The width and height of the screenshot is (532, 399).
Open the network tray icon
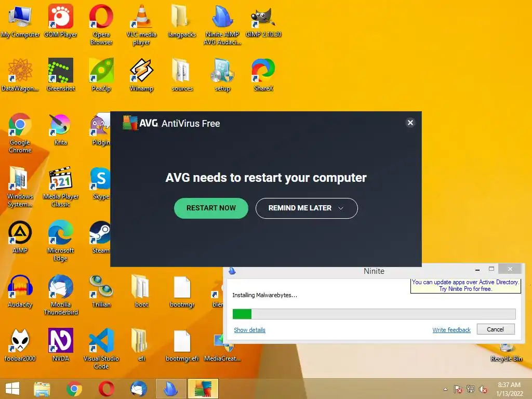click(471, 389)
